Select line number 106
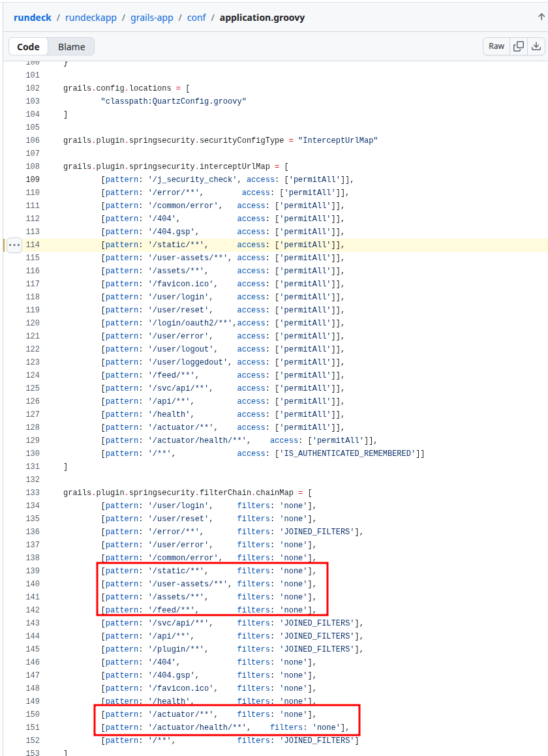The width and height of the screenshot is (548, 756). [x=33, y=140]
